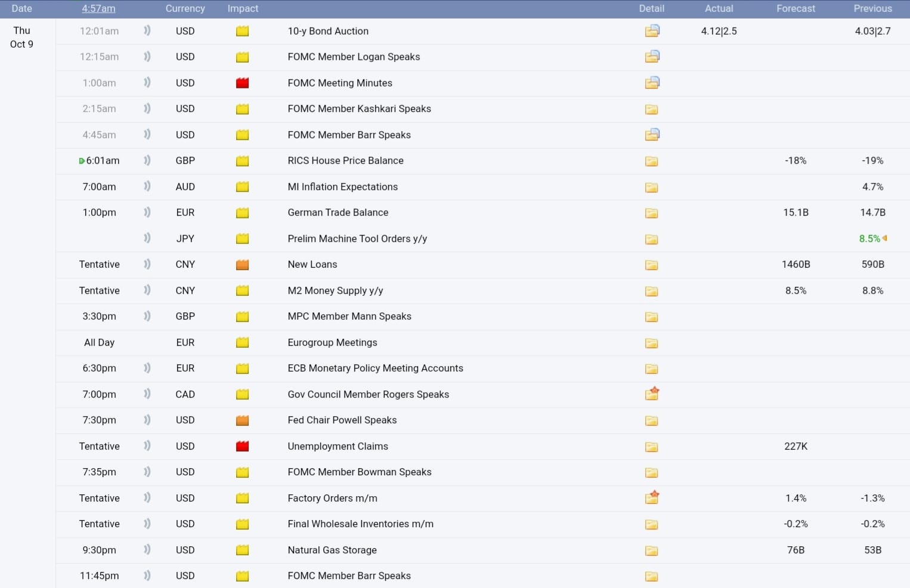Open starred detail folder for Factory Orders m/m
The height and width of the screenshot is (588, 910).
click(652, 497)
